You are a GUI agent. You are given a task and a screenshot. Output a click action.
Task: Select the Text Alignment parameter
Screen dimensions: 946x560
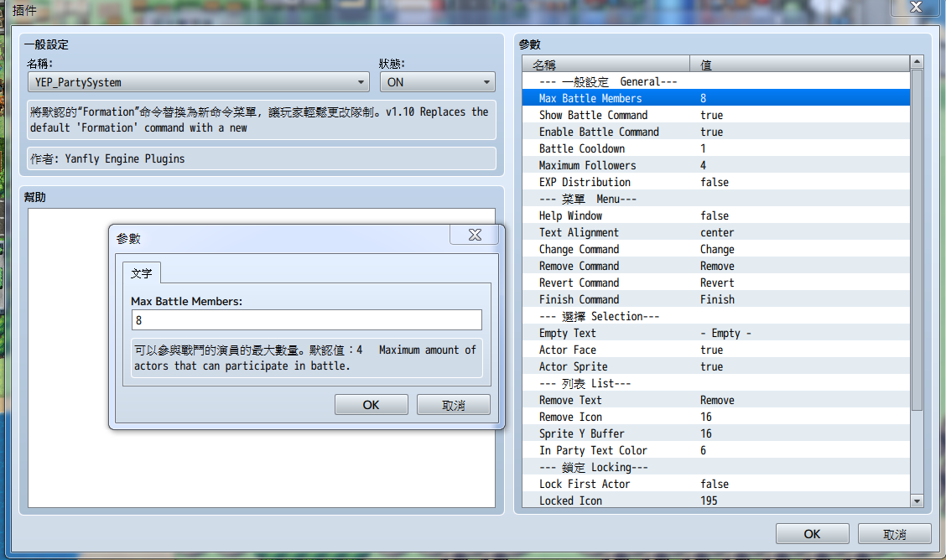[x=716, y=232]
